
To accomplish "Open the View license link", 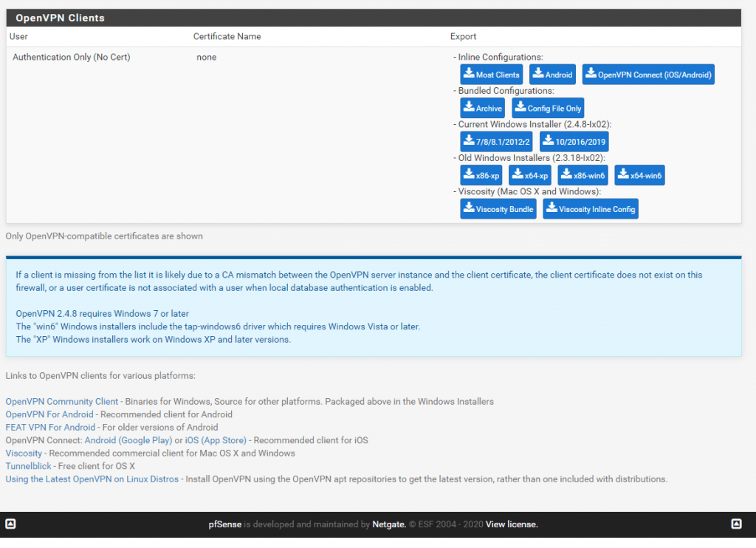I will (512, 524).
